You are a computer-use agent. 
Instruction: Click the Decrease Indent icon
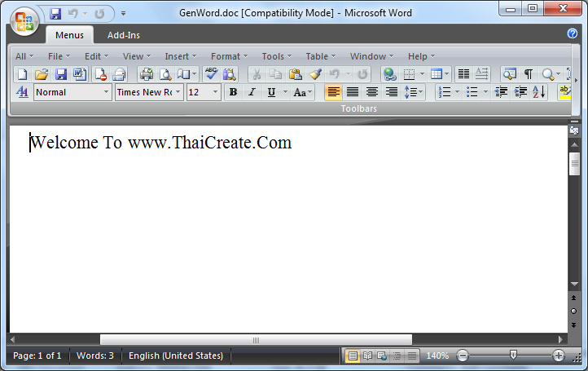(x=502, y=92)
